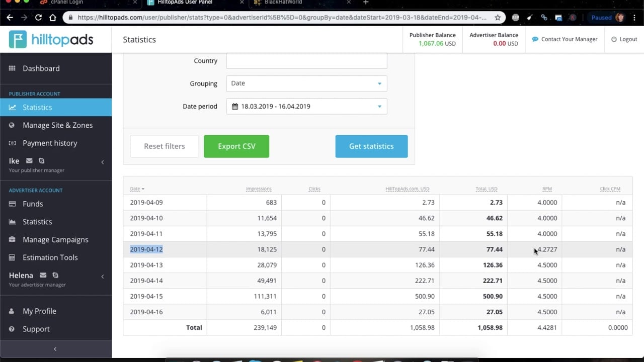The width and height of the screenshot is (644, 362).
Task: Open Manage Site & Zones in sidebar
Action: pos(57,125)
